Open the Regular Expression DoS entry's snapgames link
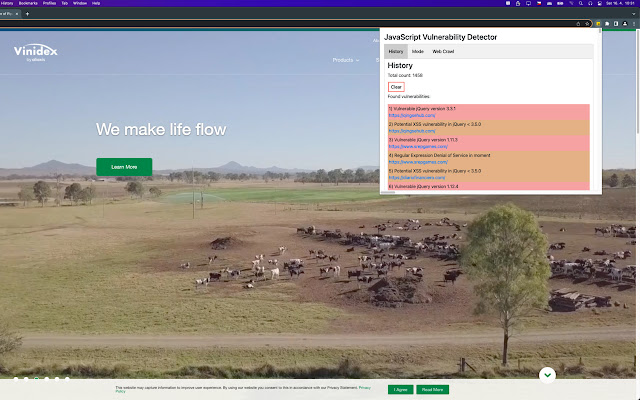 (x=418, y=162)
